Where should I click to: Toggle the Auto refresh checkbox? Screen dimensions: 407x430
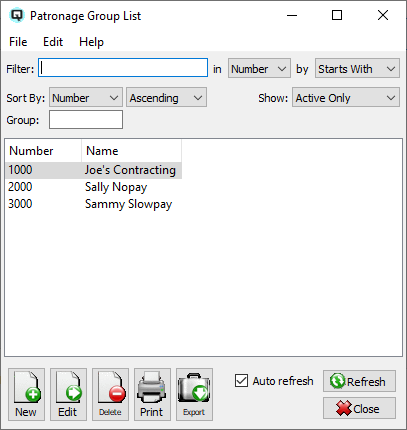click(241, 381)
